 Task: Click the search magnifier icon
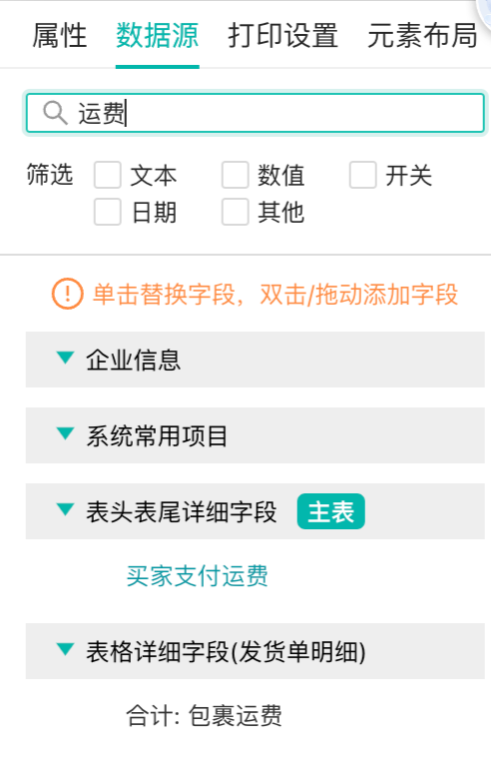[x=55, y=113]
